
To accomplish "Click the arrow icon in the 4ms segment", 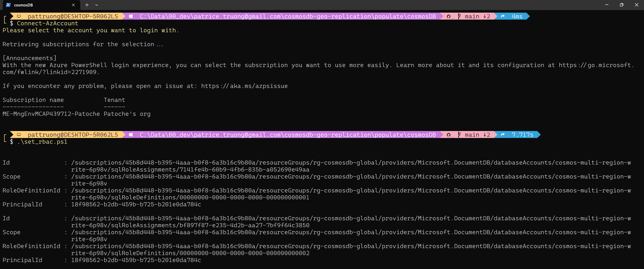I will point(503,16).
